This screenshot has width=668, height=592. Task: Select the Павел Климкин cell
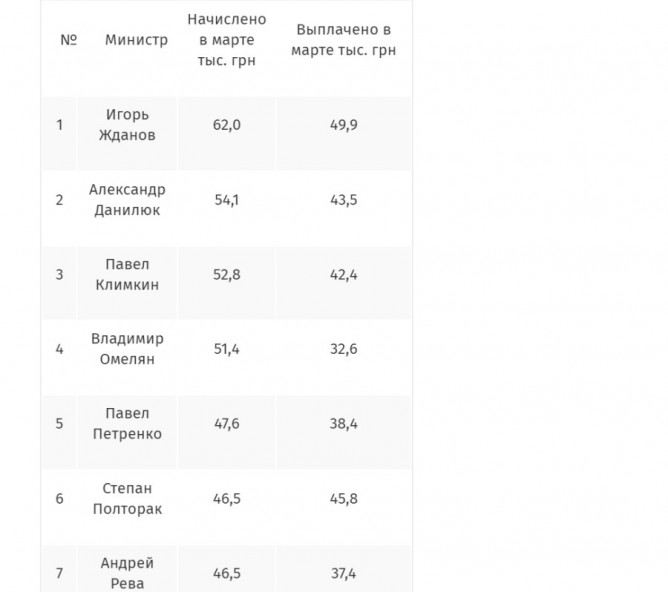127,274
